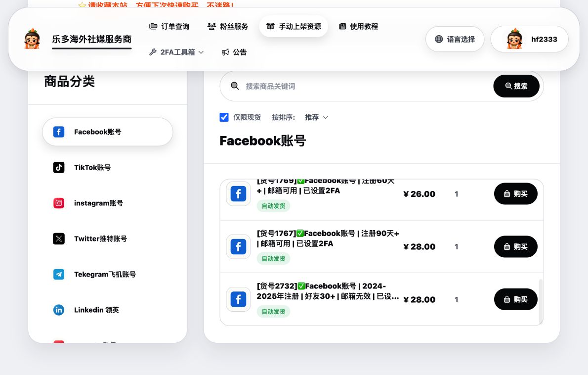The height and width of the screenshot is (375, 588).
Task: Click the 乐多海外社媒服务商 site title
Action: point(91,39)
